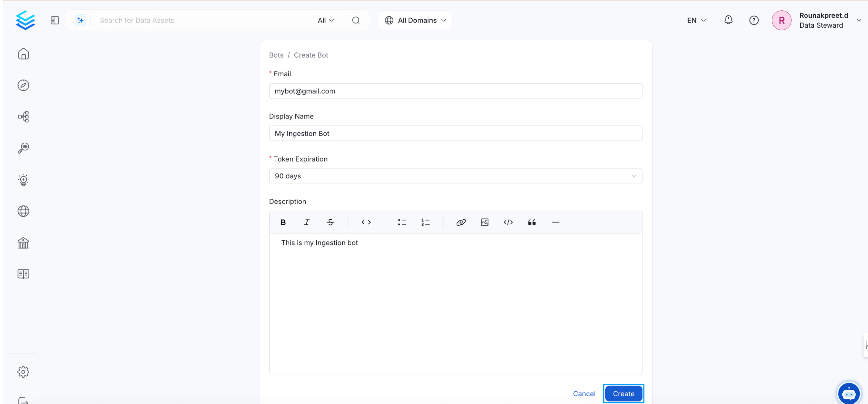Insert a bulleted list
Image resolution: width=868 pixels, height=404 pixels.
point(402,222)
